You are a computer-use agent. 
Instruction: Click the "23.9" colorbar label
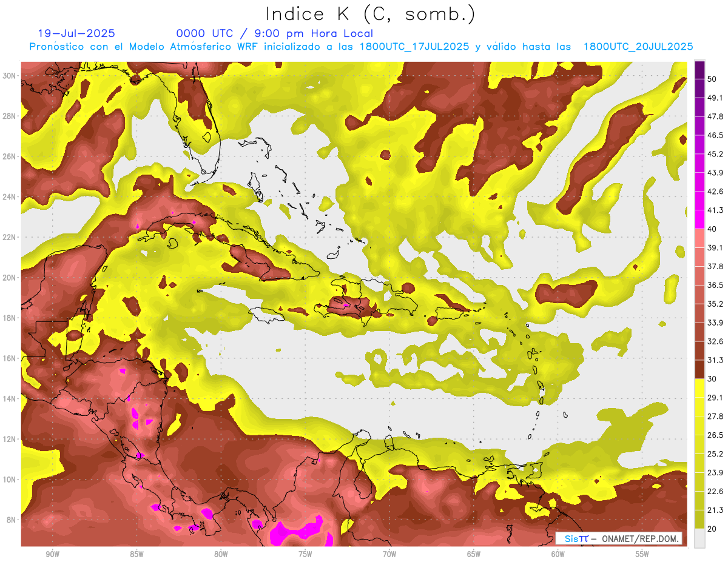[715, 473]
